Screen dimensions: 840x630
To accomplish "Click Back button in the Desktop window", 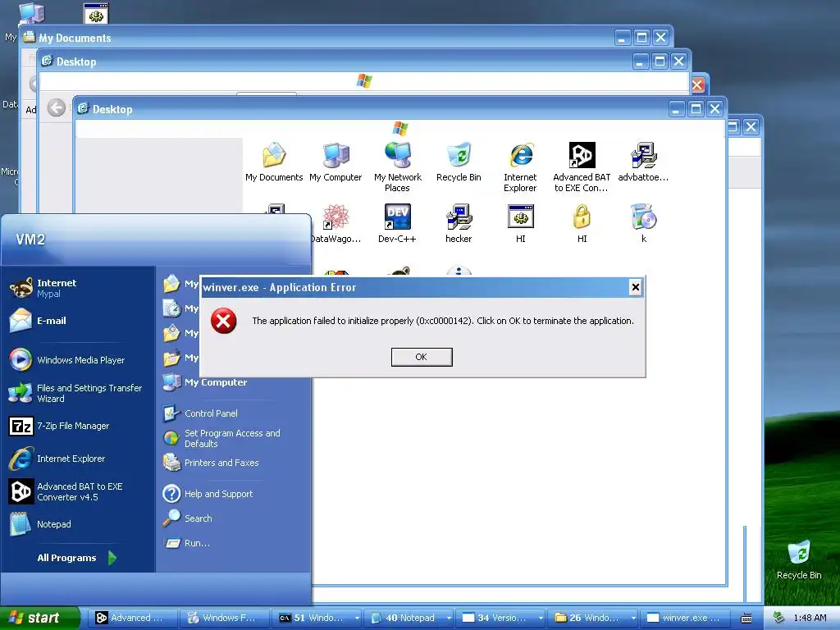I will point(56,107).
